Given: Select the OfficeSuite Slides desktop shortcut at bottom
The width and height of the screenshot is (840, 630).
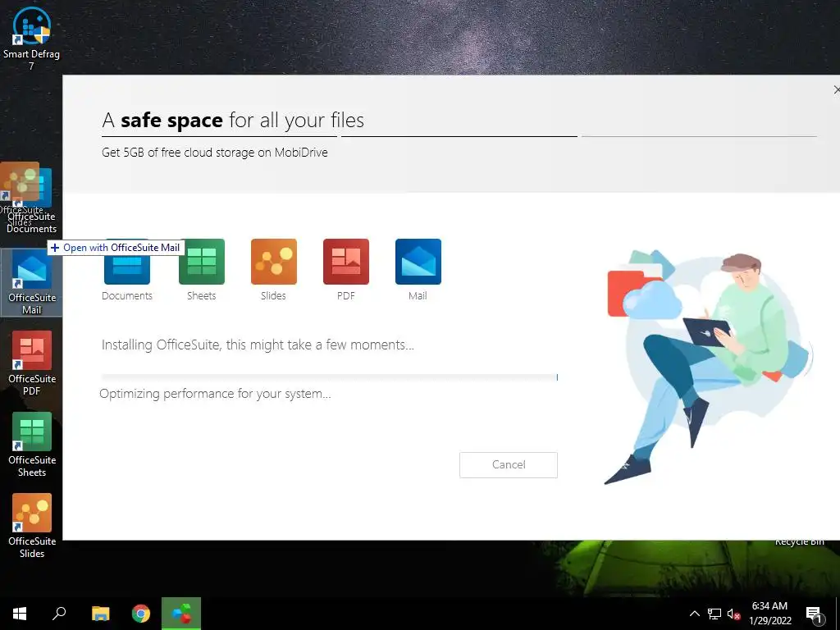Looking at the screenshot, I should click(x=32, y=527).
